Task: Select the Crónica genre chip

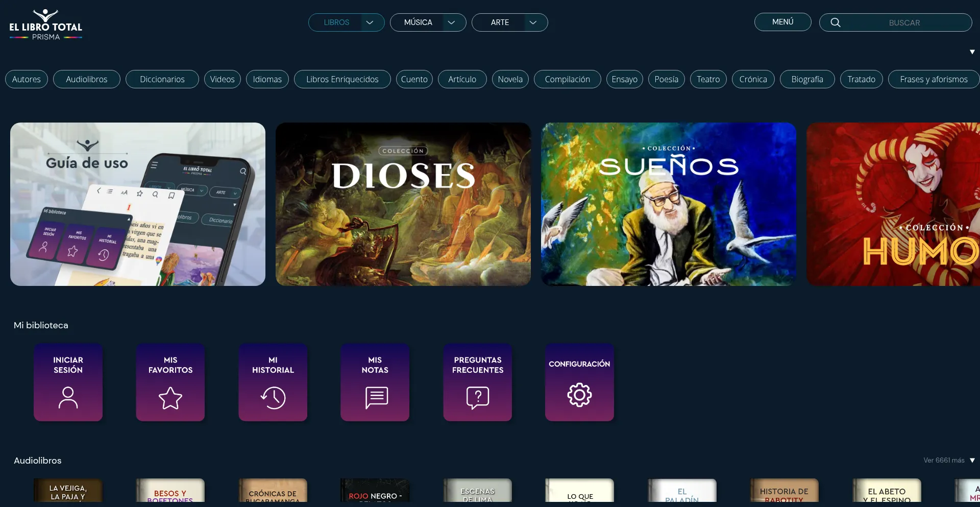Action: [753, 79]
